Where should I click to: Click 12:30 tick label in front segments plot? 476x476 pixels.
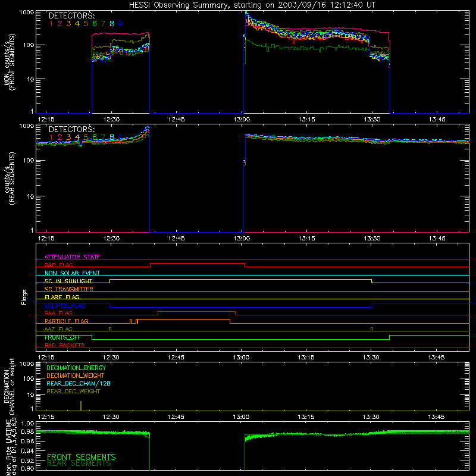[x=111, y=120]
